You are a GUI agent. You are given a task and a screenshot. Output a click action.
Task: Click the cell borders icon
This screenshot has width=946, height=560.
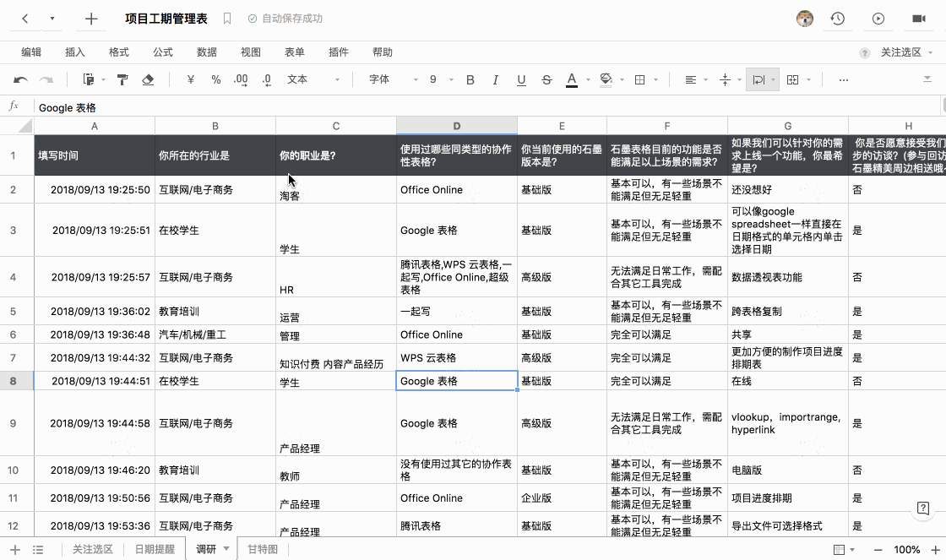640,79
